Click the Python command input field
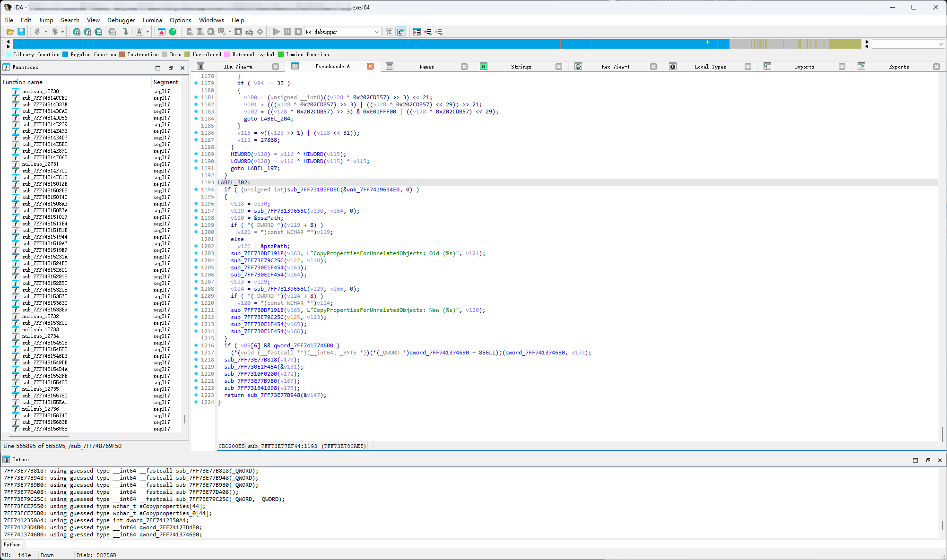This screenshot has height=560, width=947. [473, 544]
